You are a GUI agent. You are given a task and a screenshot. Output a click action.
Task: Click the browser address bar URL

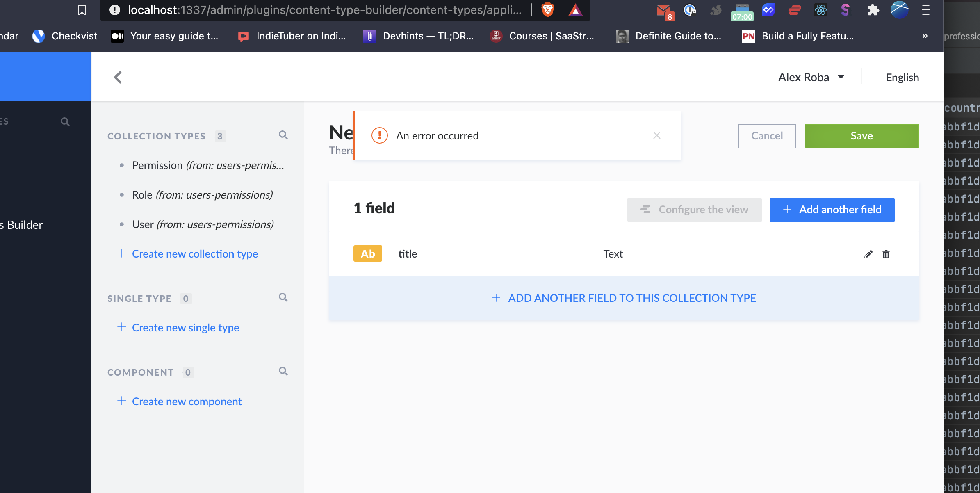325,10
